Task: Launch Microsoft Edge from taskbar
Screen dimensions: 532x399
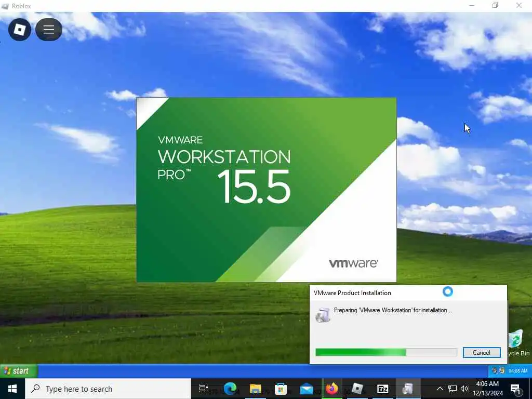Action: pyautogui.click(x=230, y=389)
